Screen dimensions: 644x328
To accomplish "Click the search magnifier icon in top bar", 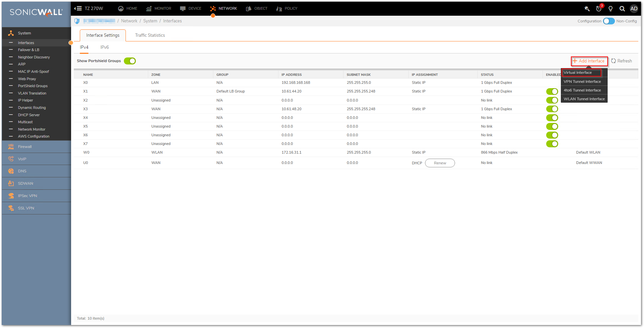I will [x=622, y=9].
